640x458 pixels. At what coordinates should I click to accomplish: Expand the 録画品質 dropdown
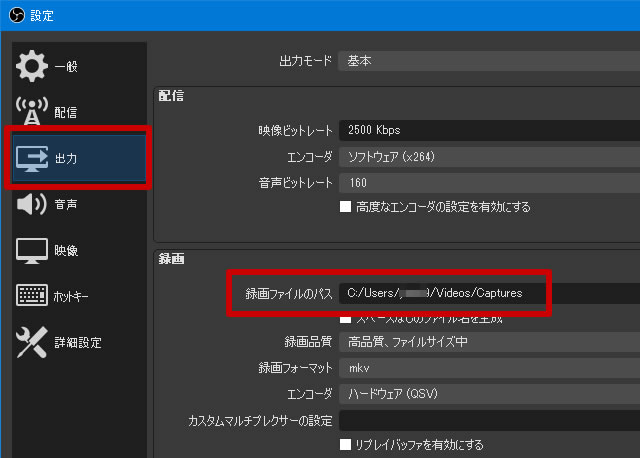click(x=488, y=342)
